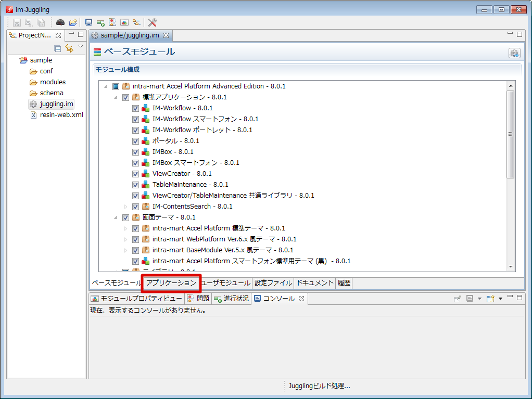Click the green play progress icon in main toolbar

tap(100, 23)
